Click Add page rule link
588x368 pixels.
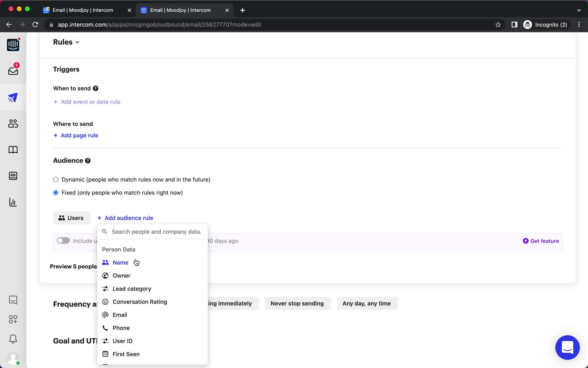point(76,135)
